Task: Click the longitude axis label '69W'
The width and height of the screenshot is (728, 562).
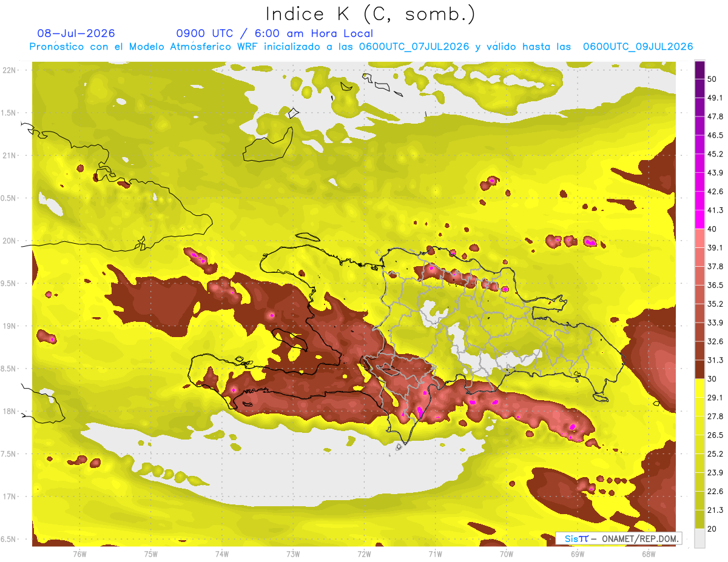Action: pyautogui.click(x=578, y=554)
